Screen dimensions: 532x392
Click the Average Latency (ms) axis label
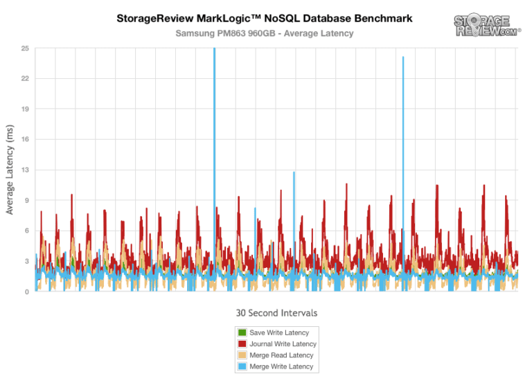click(10, 170)
